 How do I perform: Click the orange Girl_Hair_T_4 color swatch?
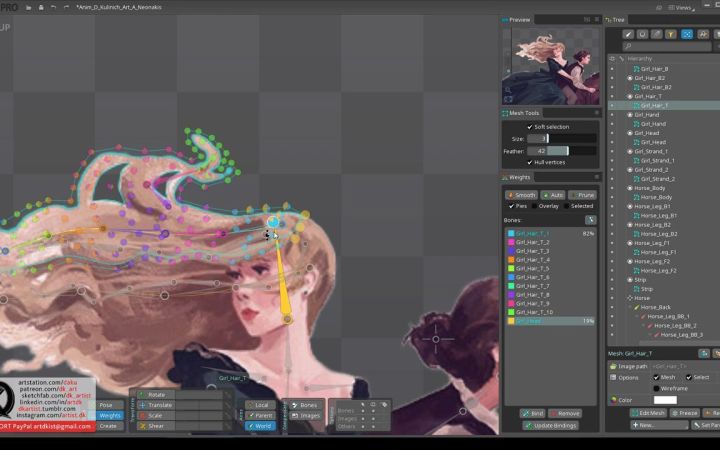click(x=511, y=259)
